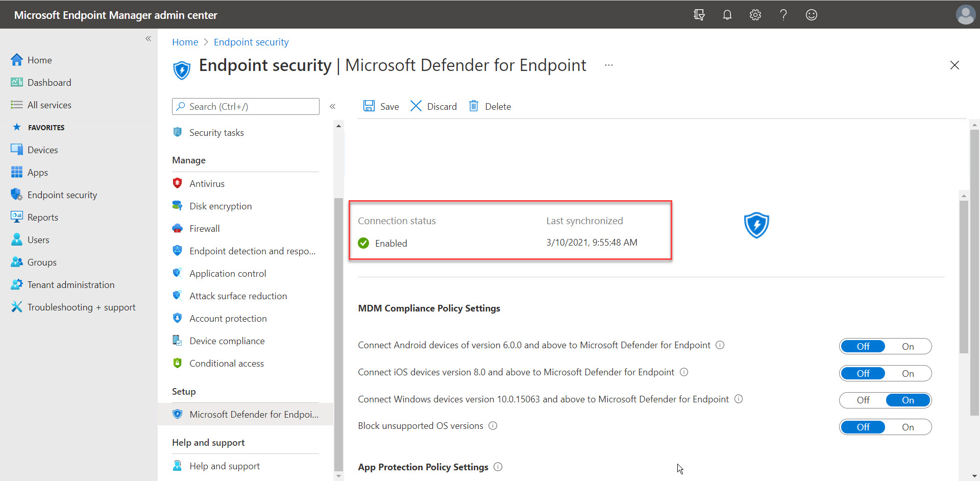This screenshot has height=481, width=980.
Task: Click the page scrollbar down arrow
Action: tap(974, 476)
